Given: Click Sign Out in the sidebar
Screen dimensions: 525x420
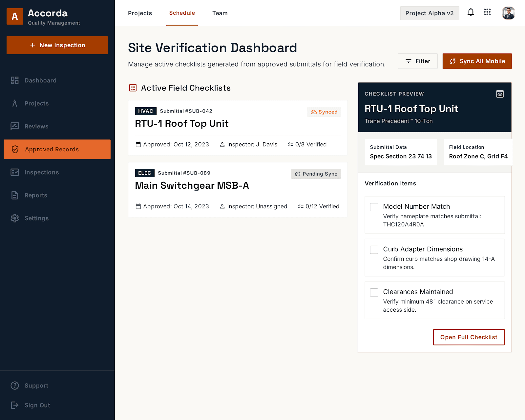Looking at the screenshot, I should [57, 405].
